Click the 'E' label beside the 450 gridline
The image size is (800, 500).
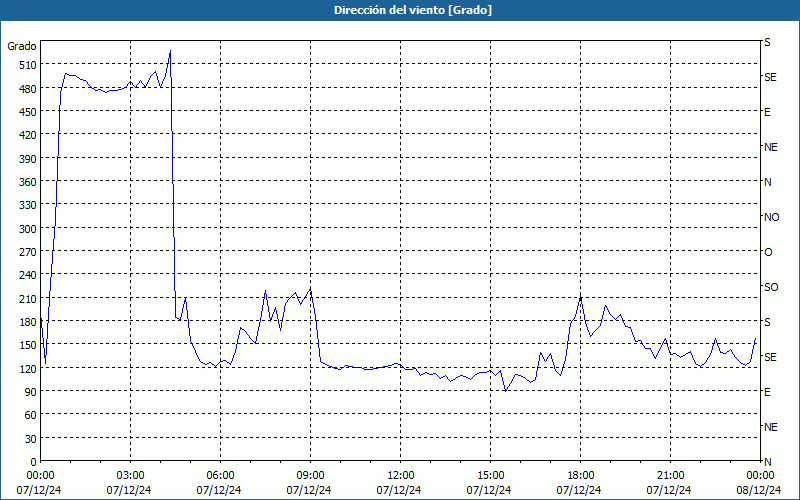(767, 112)
